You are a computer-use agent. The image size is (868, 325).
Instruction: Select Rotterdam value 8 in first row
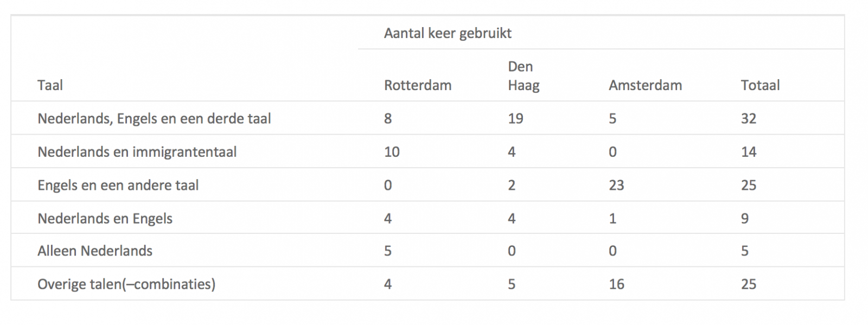(x=388, y=119)
